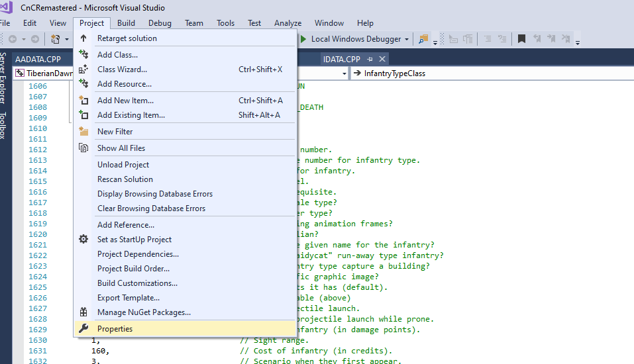The height and width of the screenshot is (364, 634).
Task: Open the InfantryTypeClass member dropdown
Action: click(492, 73)
